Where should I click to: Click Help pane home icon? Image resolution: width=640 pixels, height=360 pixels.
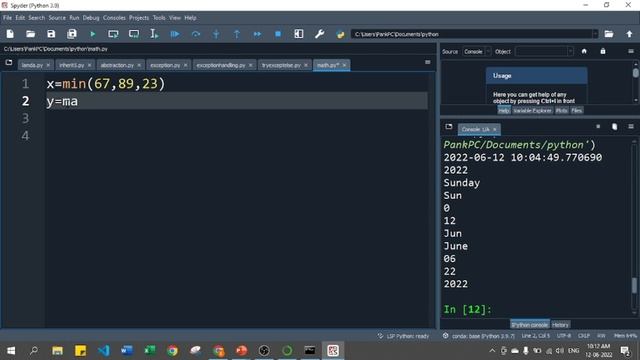pyautogui.click(x=584, y=51)
